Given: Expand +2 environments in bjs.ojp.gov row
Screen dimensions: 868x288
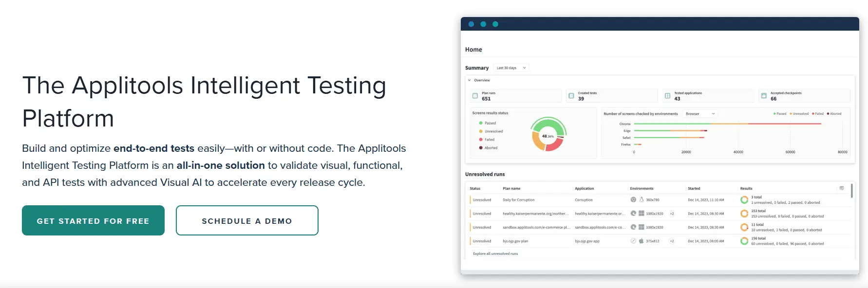Looking at the screenshot, I should tap(672, 241).
